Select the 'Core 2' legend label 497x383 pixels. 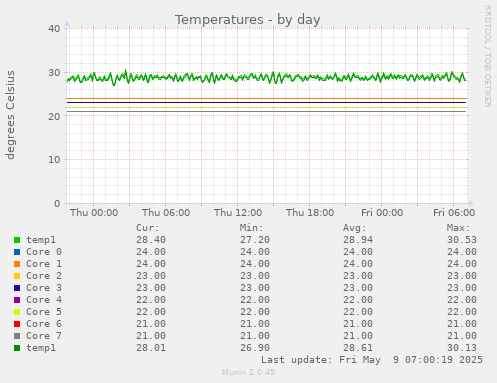coord(44,276)
